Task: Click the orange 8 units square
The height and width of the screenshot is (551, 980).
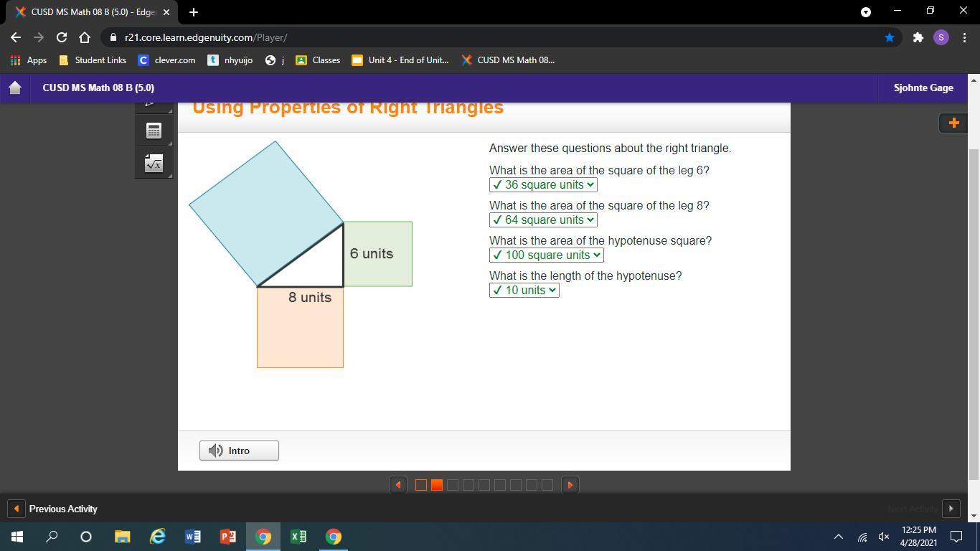Action: coord(300,327)
